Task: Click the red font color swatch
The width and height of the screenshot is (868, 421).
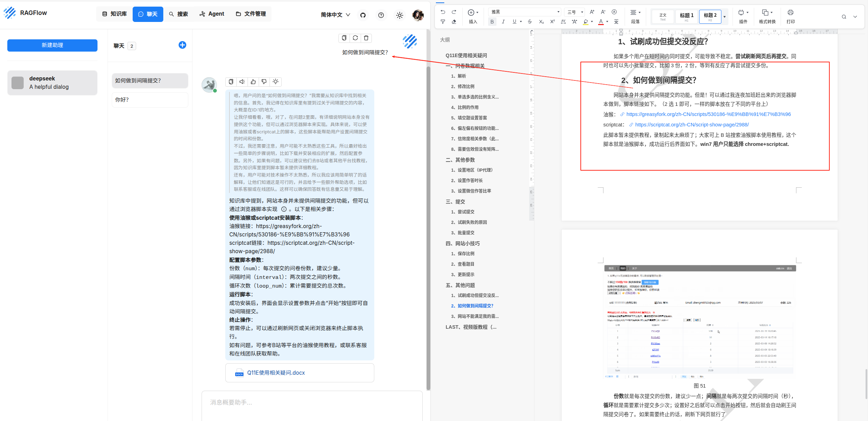Action: [x=601, y=22]
